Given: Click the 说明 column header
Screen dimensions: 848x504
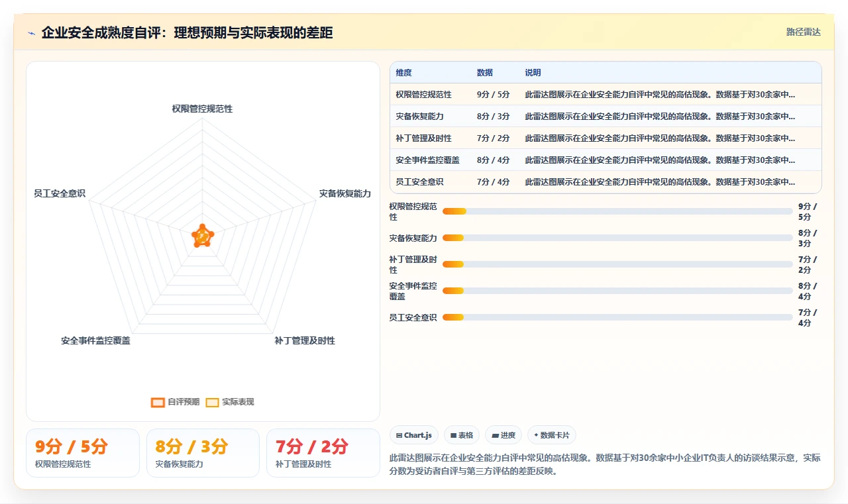Looking at the screenshot, I should coord(533,72).
